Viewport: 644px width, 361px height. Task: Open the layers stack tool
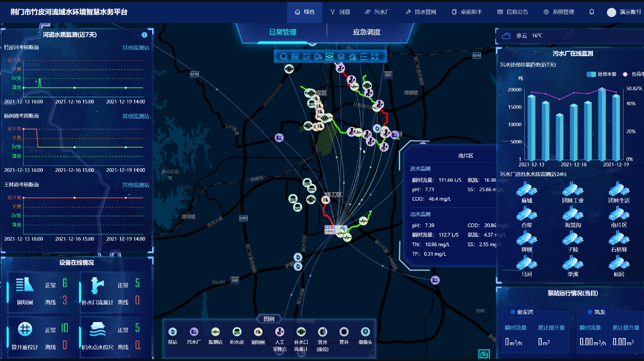coord(341,57)
